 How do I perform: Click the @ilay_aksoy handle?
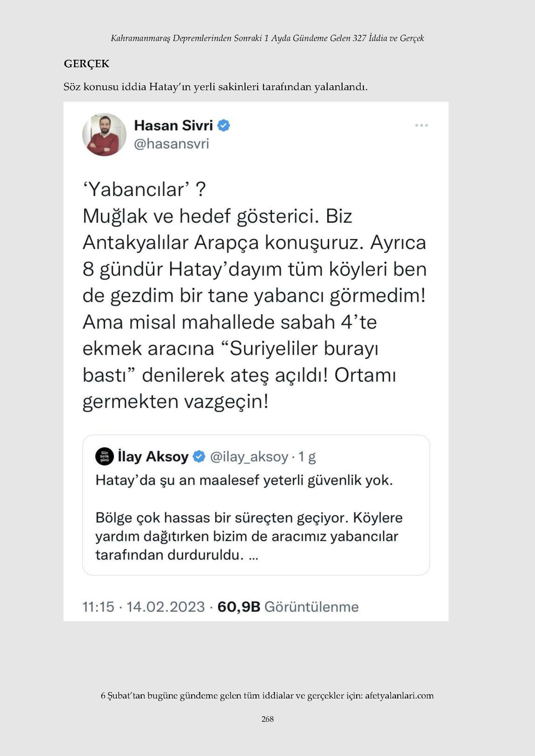coord(249,457)
